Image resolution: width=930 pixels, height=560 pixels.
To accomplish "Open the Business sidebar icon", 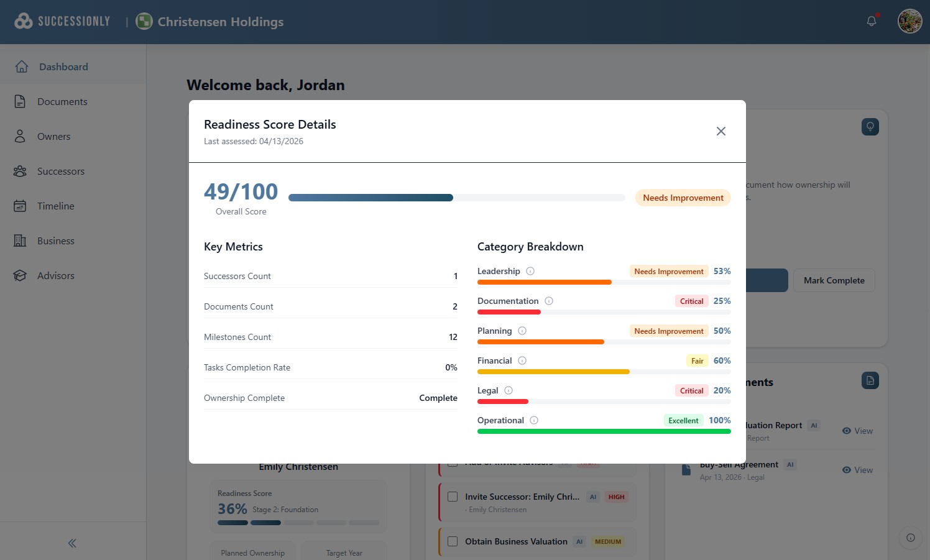I will coord(19,241).
